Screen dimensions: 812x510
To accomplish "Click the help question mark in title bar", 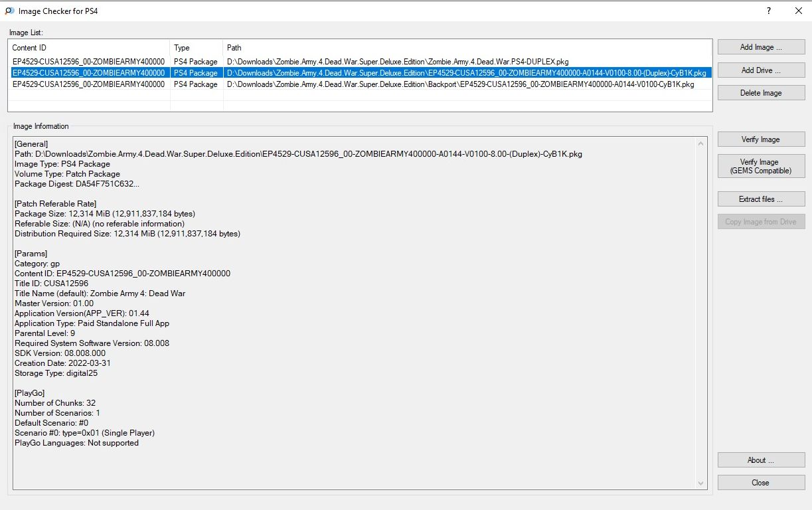I will point(768,11).
